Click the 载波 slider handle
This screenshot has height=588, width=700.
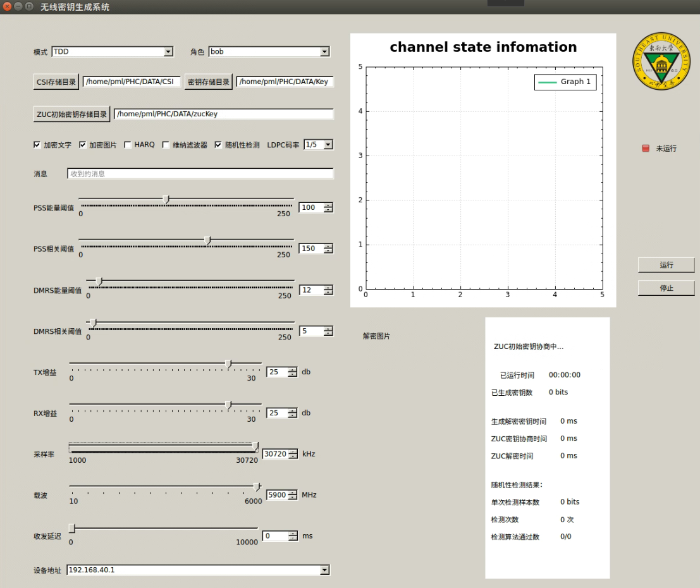point(257,486)
